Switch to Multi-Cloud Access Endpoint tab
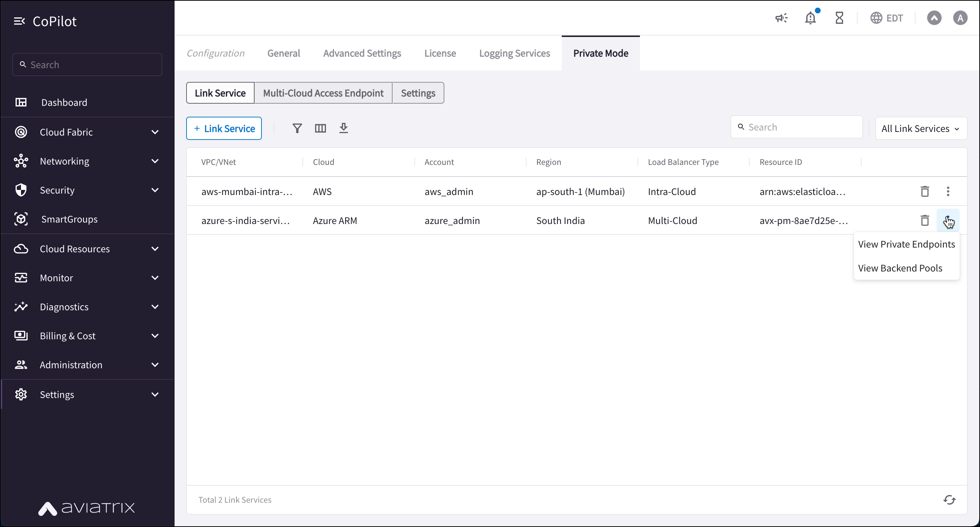 click(x=323, y=93)
